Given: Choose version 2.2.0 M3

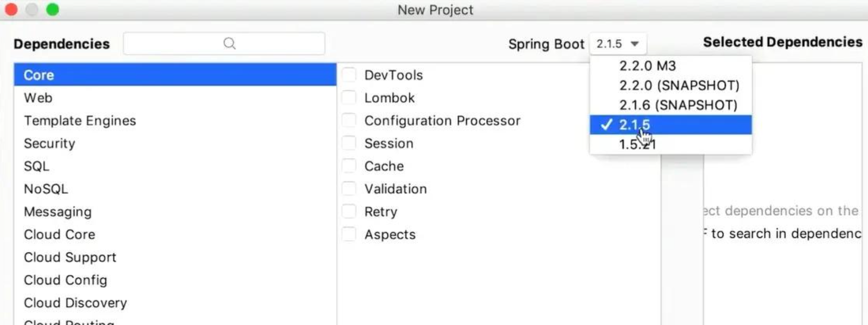Looking at the screenshot, I should 647,66.
